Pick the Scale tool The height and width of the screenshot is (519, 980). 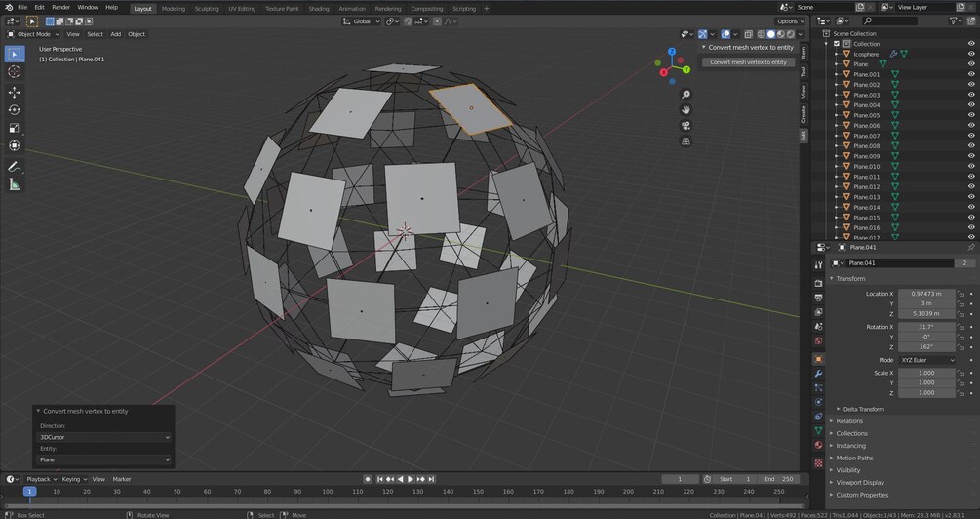15,128
